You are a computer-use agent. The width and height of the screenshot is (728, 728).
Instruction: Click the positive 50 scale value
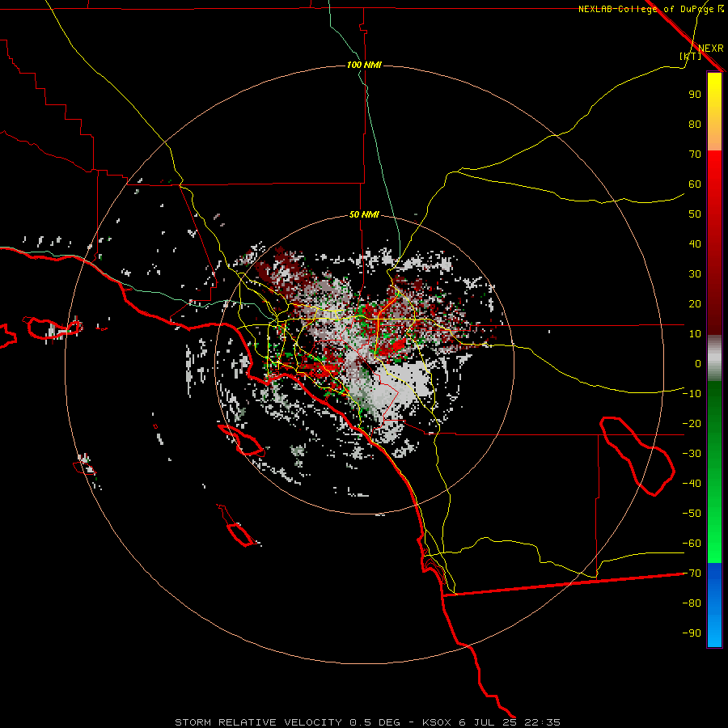click(x=695, y=214)
